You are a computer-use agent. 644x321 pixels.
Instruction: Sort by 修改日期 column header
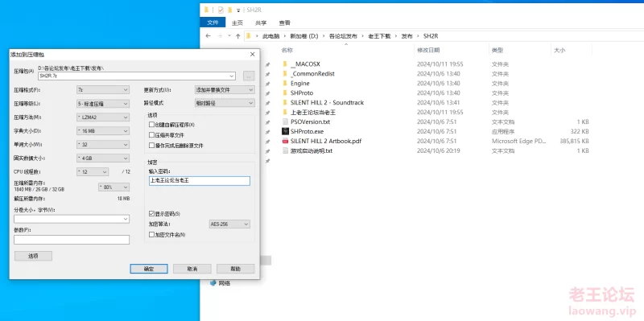pyautogui.click(x=428, y=50)
